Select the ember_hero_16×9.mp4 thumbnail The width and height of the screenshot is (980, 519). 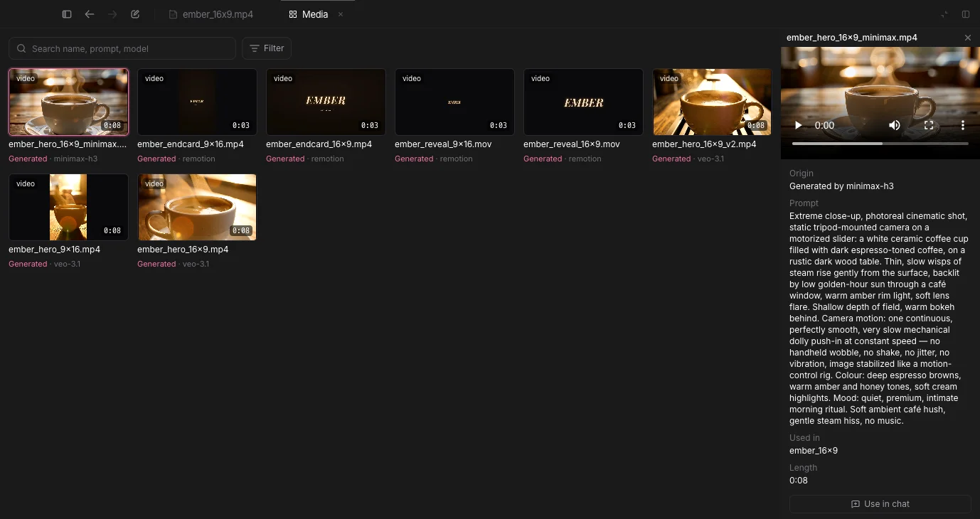197,207
